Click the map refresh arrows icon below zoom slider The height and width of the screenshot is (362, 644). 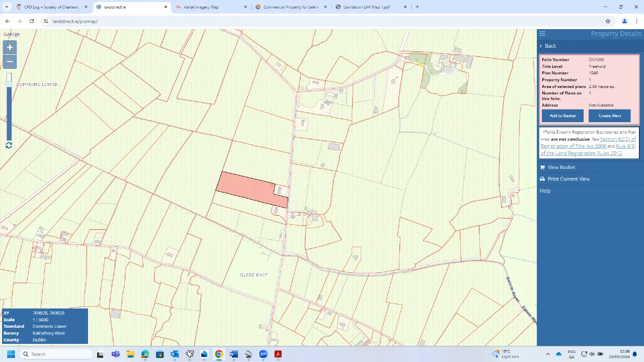pos(9,145)
